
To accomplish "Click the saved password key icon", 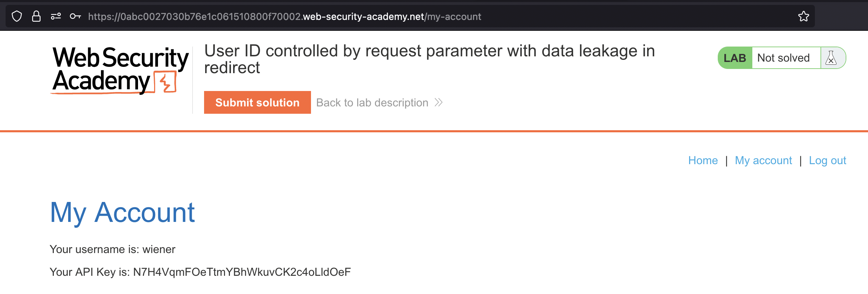I will click(75, 16).
